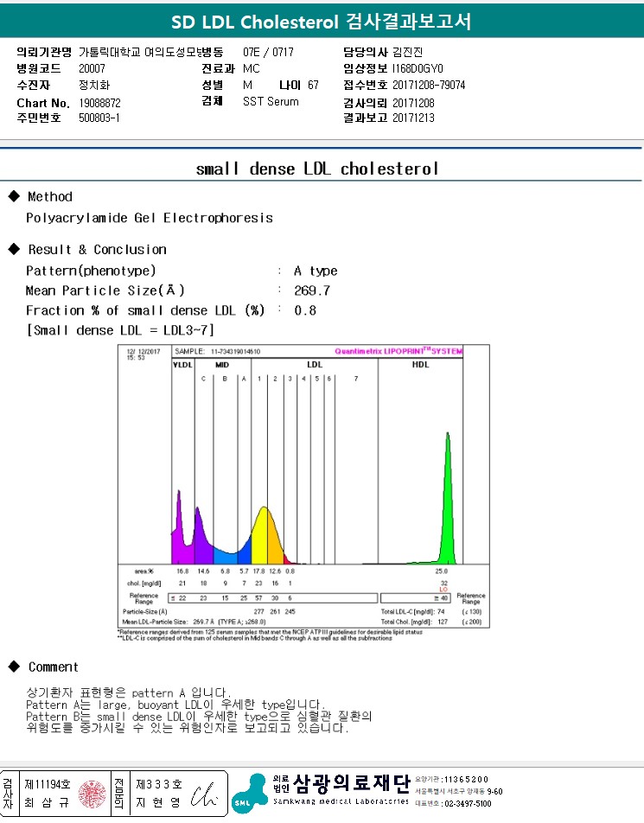Select the doctor name '김진진'
The width and height of the screenshot is (644, 823).
point(408,52)
